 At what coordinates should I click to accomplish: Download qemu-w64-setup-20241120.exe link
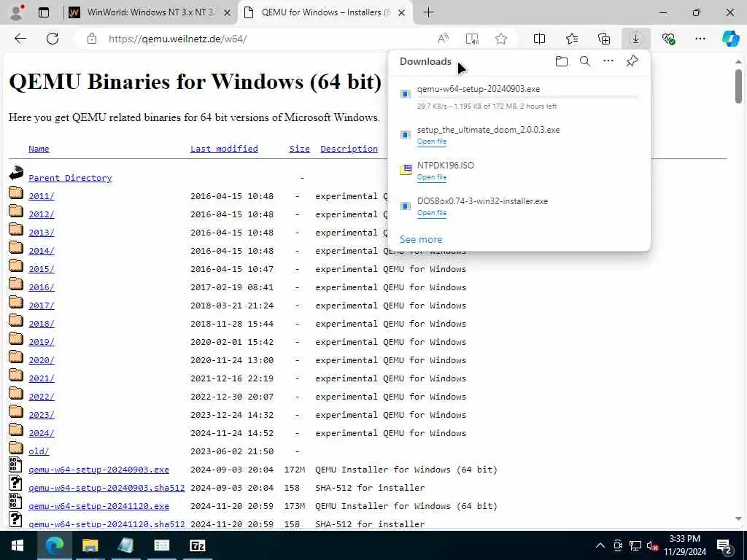[98, 506]
